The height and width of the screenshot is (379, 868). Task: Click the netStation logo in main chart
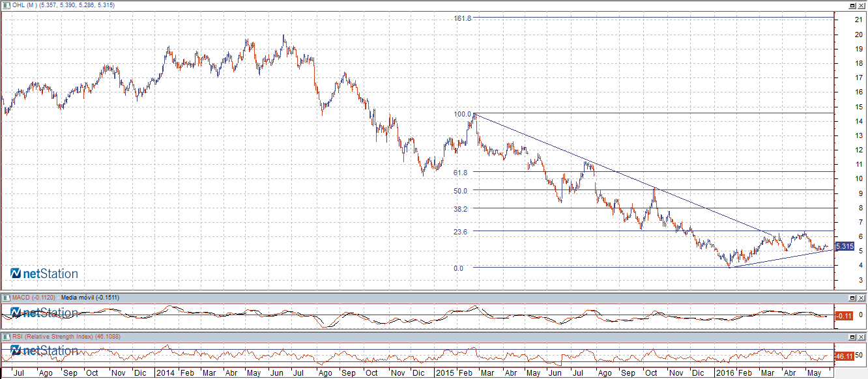point(44,274)
